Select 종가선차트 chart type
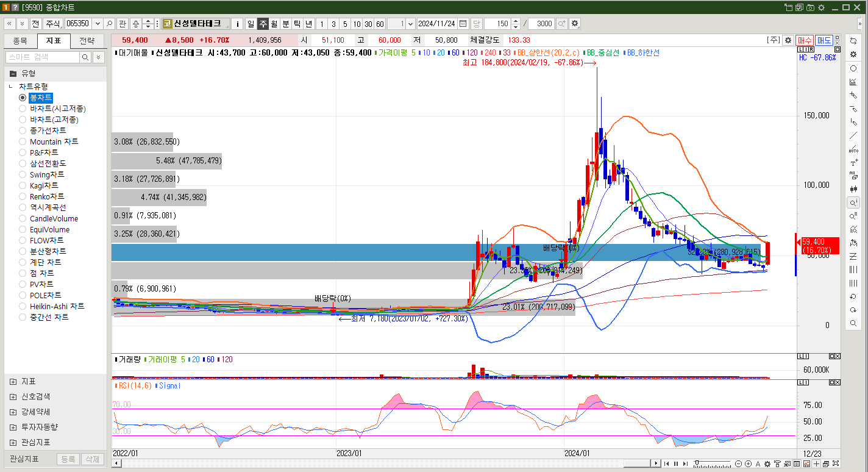868x472 pixels. pyautogui.click(x=43, y=131)
